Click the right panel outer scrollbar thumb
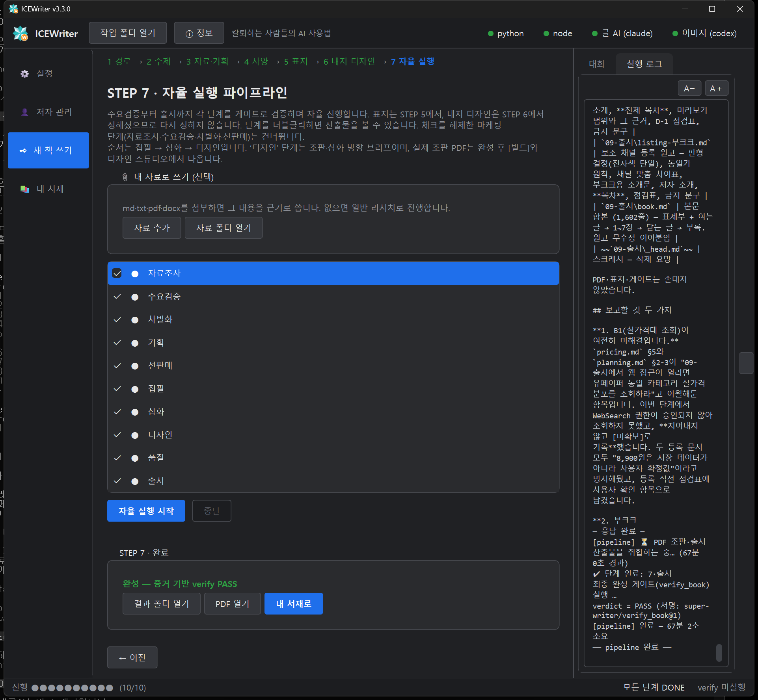758x700 pixels. [x=746, y=363]
